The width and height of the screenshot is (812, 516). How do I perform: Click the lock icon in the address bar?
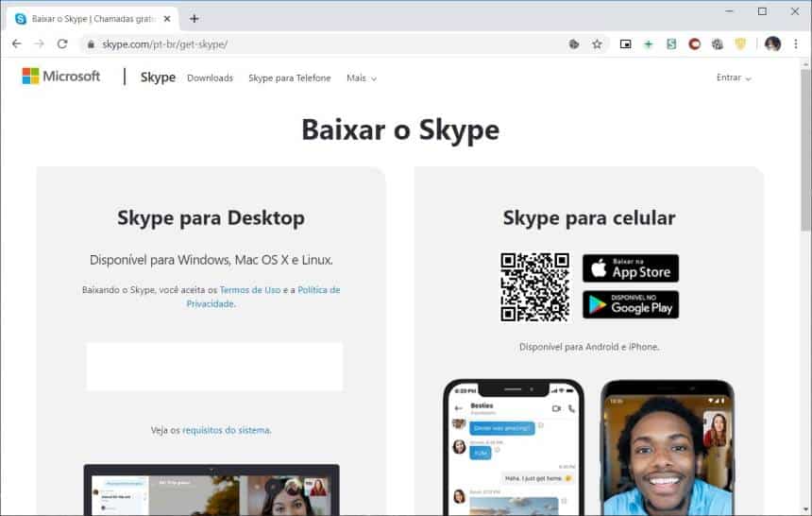coord(92,44)
